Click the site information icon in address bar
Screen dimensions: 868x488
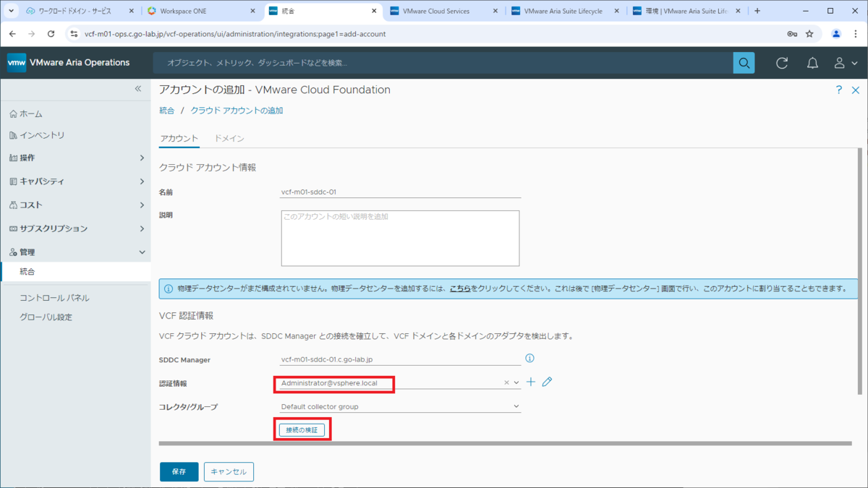point(73,34)
